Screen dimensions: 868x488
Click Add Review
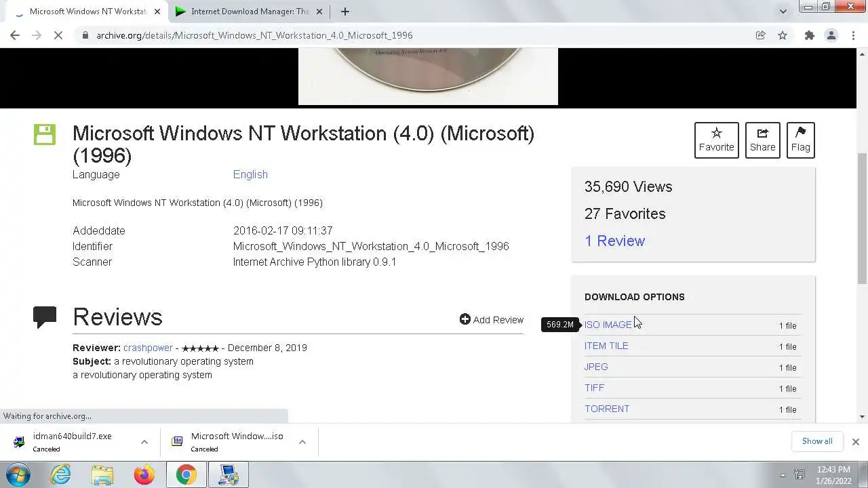[x=492, y=319]
